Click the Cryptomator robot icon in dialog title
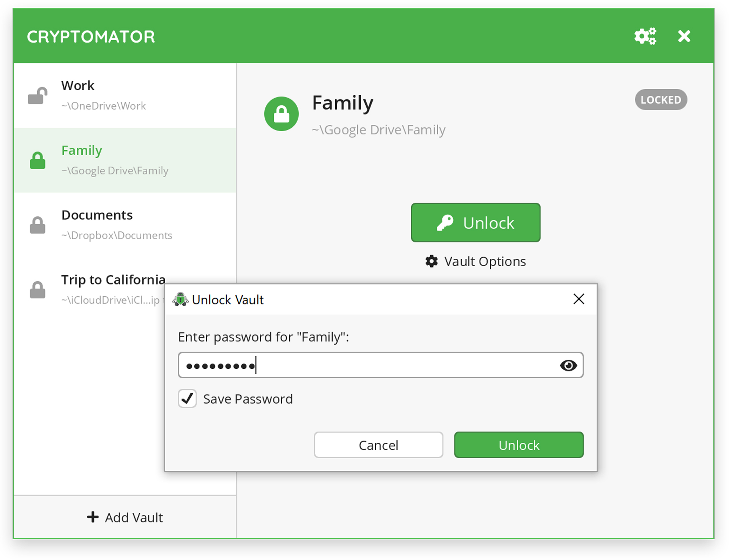Image resolution: width=729 pixels, height=560 pixels. click(180, 299)
